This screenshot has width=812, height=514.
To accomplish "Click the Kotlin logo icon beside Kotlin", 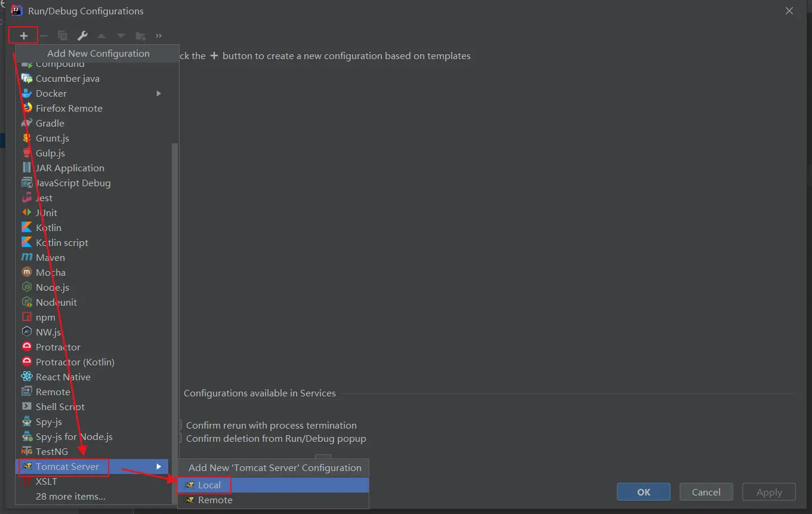I will [x=27, y=227].
